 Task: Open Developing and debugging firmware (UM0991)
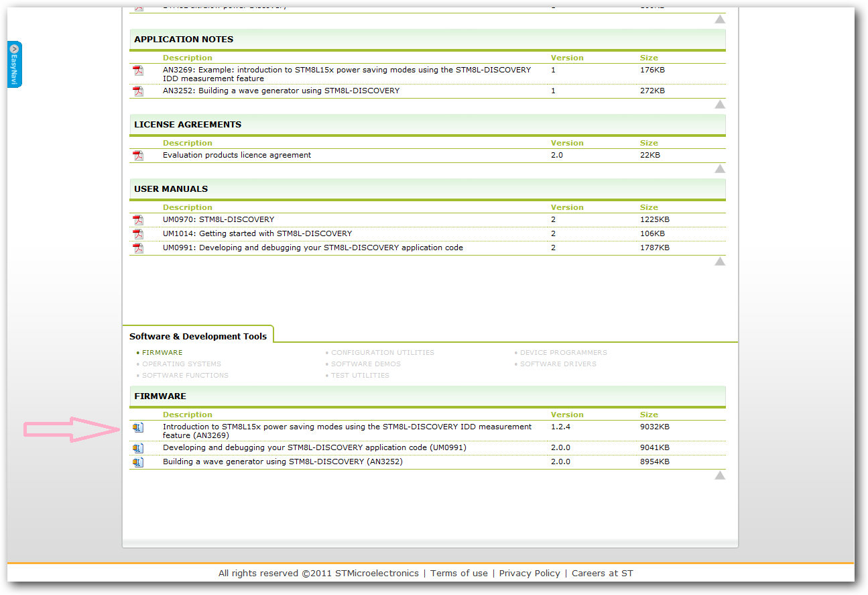tap(314, 447)
